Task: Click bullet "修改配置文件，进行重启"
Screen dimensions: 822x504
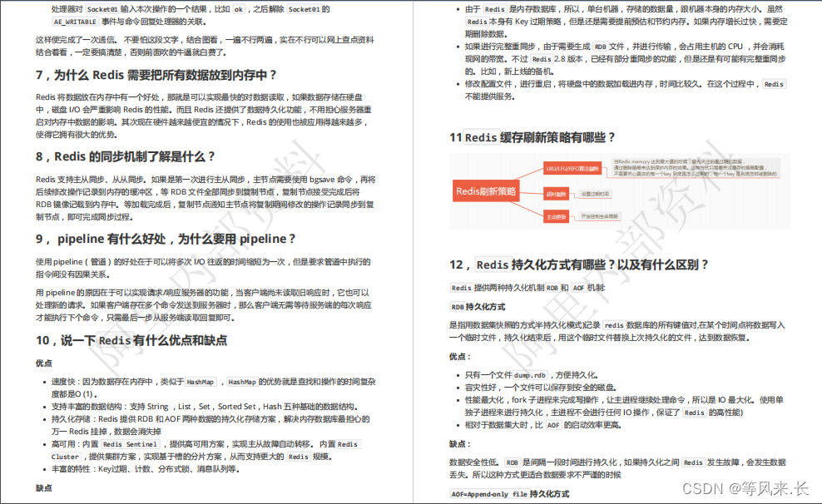Action: click(x=626, y=90)
